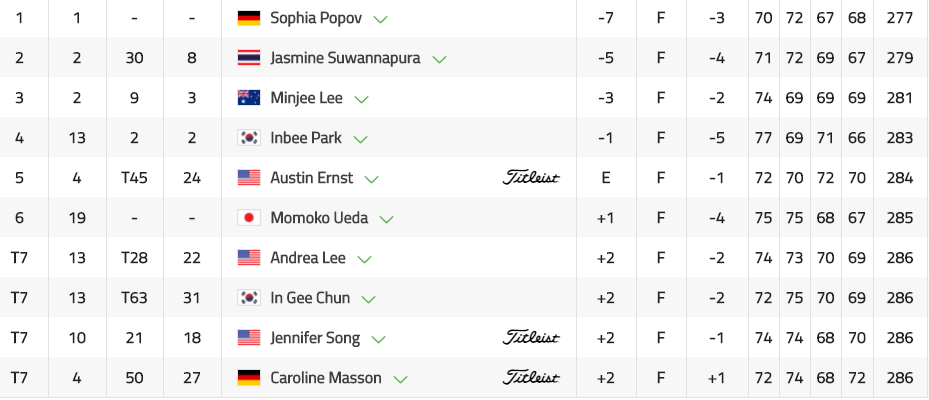Expand Minjee Lee's row chevron
The height and width of the screenshot is (400, 929).
362,99
